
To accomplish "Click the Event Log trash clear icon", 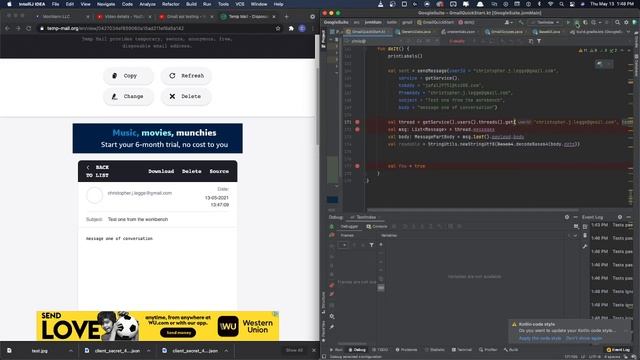I will pos(585,236).
